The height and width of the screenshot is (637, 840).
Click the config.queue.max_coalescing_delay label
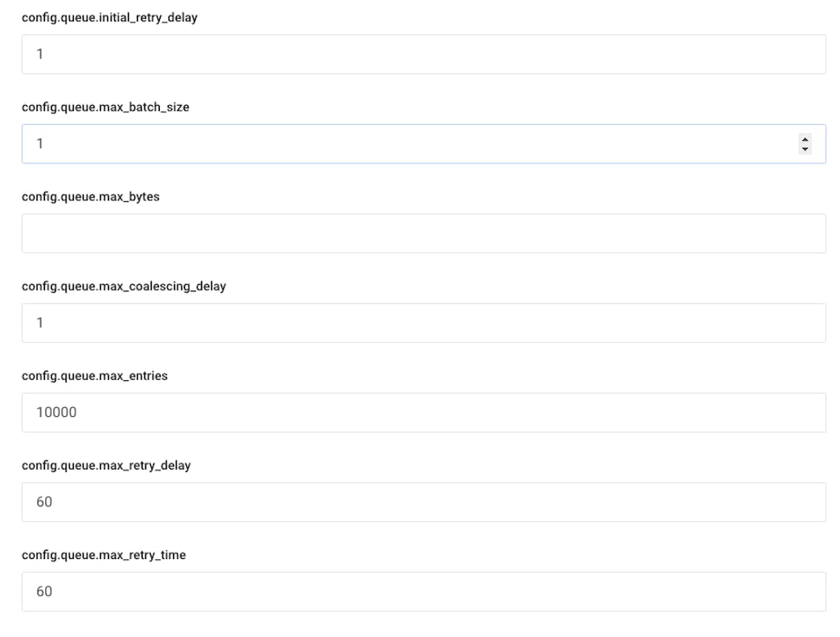pyautogui.click(x=123, y=286)
